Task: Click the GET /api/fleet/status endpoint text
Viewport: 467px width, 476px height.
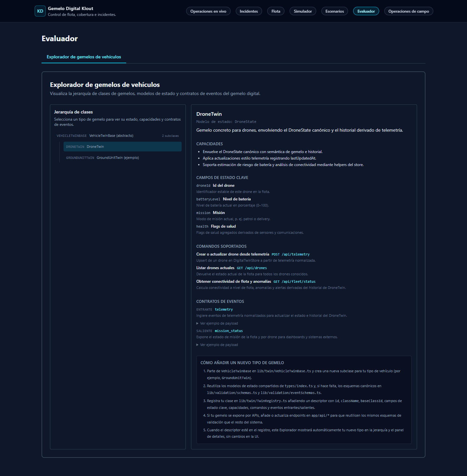Action: (294, 282)
